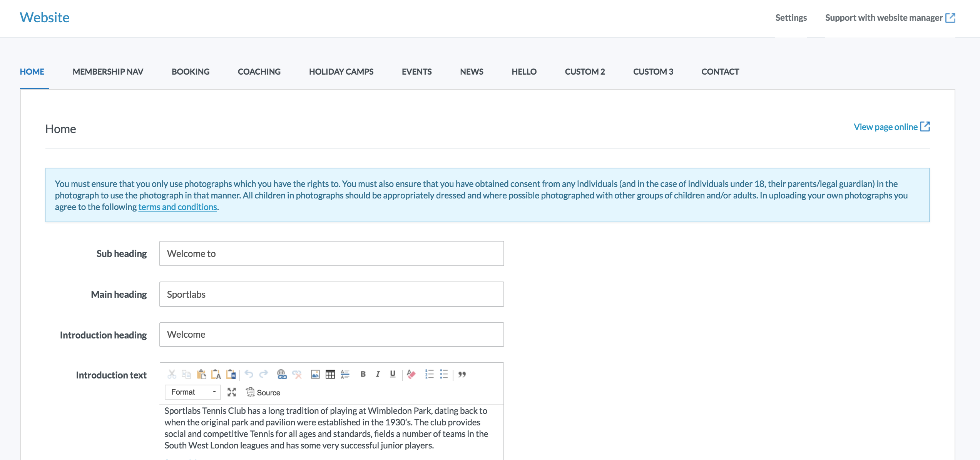Image resolution: width=980 pixels, height=460 pixels.
Task: Open Settings in the top bar
Action: [x=791, y=18]
